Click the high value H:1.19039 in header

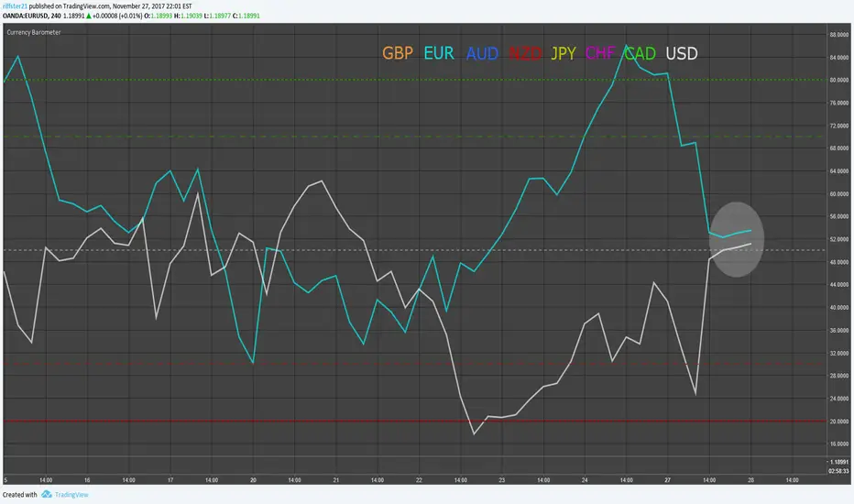(188, 16)
